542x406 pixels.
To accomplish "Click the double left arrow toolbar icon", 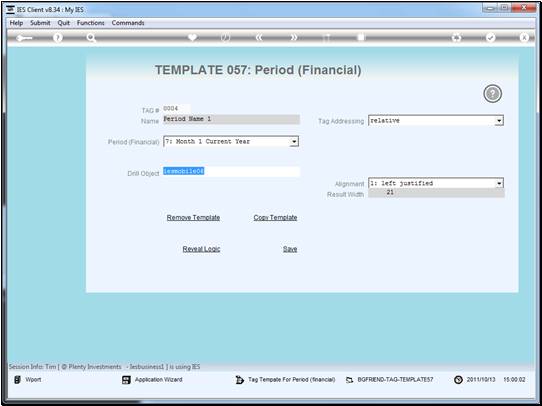I will tap(259, 38).
